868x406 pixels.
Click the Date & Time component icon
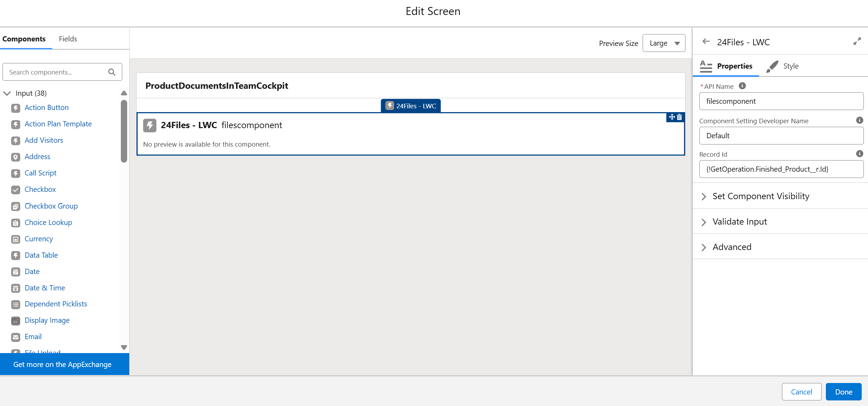click(x=16, y=288)
